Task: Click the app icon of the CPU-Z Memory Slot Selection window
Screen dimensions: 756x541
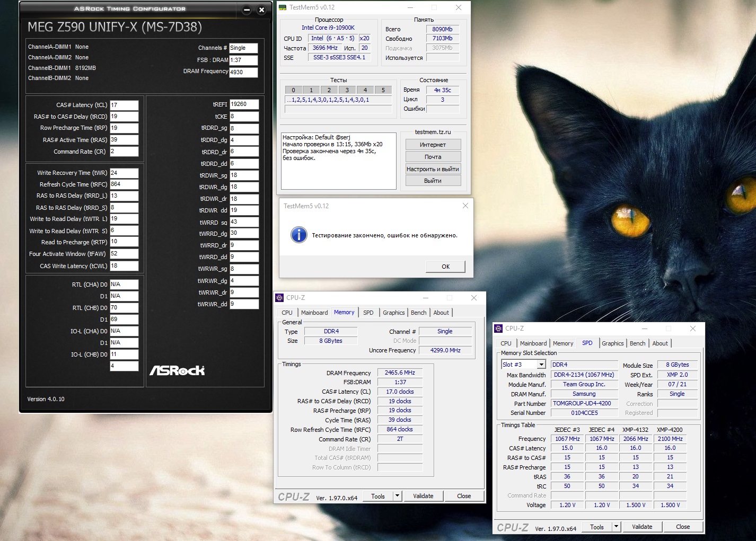Action: (498, 329)
